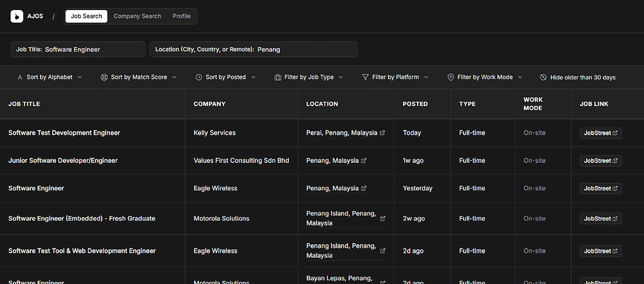Click the match score target icon

[104, 77]
